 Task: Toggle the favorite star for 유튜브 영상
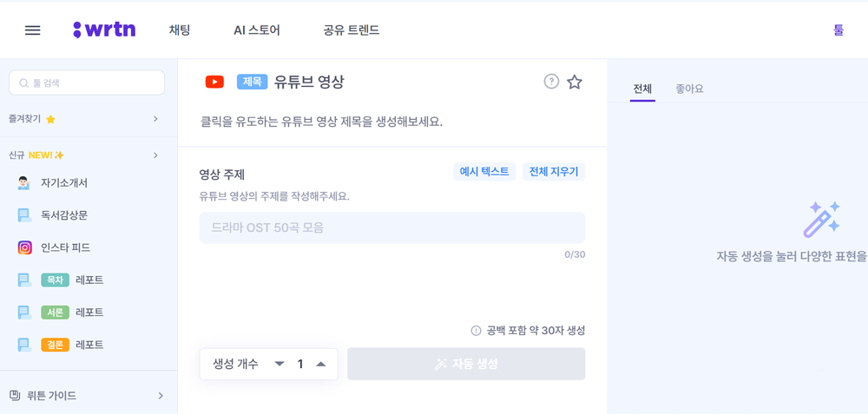pos(575,82)
